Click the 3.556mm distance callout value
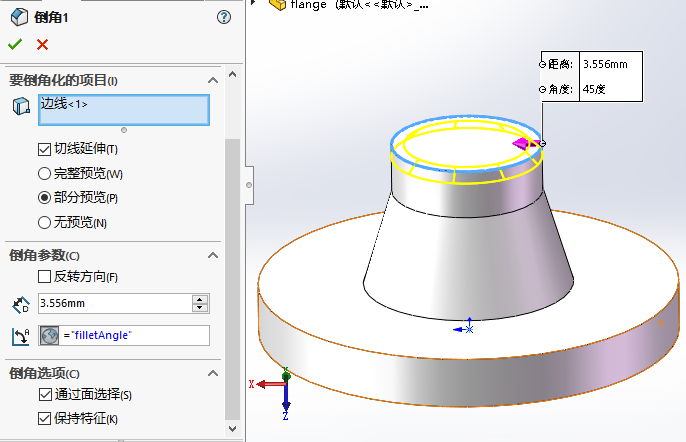686x442 pixels. click(x=605, y=64)
